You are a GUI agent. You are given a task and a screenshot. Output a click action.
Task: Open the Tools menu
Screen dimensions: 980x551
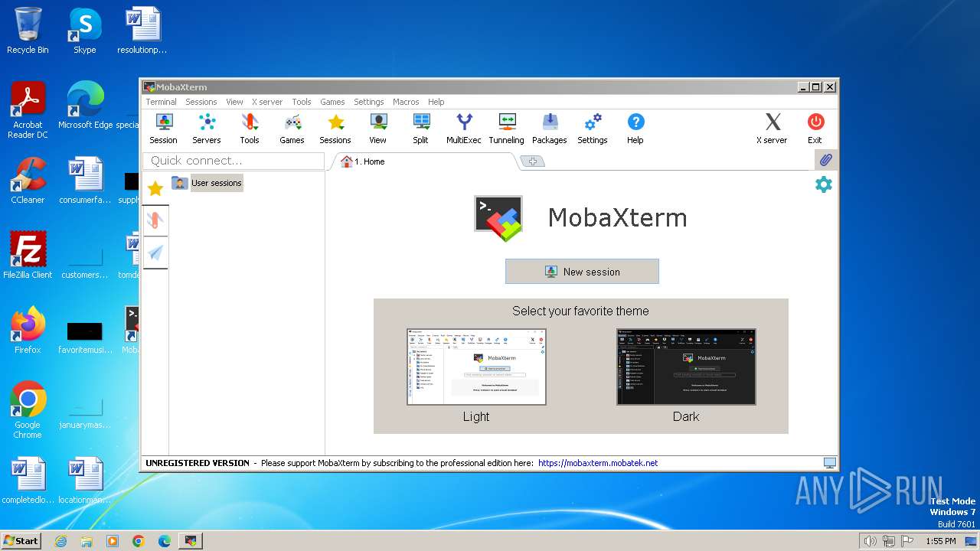point(302,102)
